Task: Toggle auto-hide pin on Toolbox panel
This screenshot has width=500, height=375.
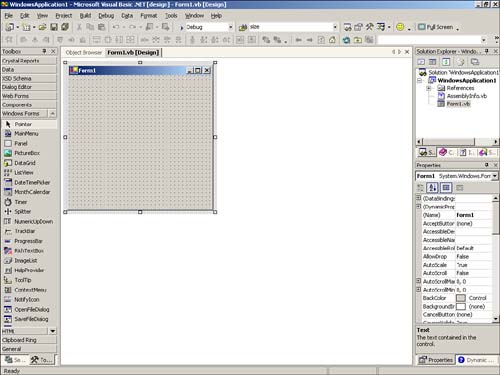Action: [44, 51]
